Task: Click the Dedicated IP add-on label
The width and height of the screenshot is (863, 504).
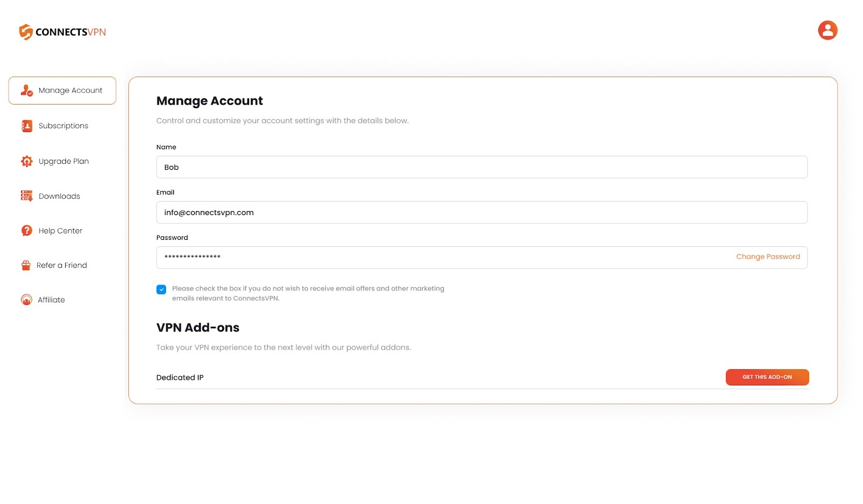Action: (180, 377)
